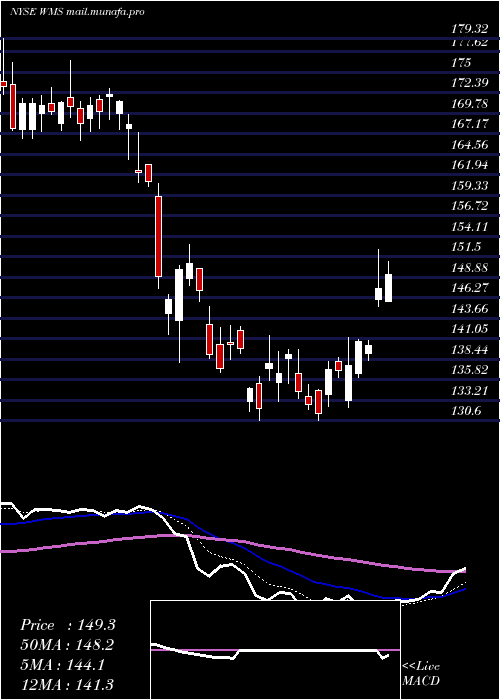
Task: Click the 'NYSE WMS mail.munafa.pro' chart title
Action: 77,12
